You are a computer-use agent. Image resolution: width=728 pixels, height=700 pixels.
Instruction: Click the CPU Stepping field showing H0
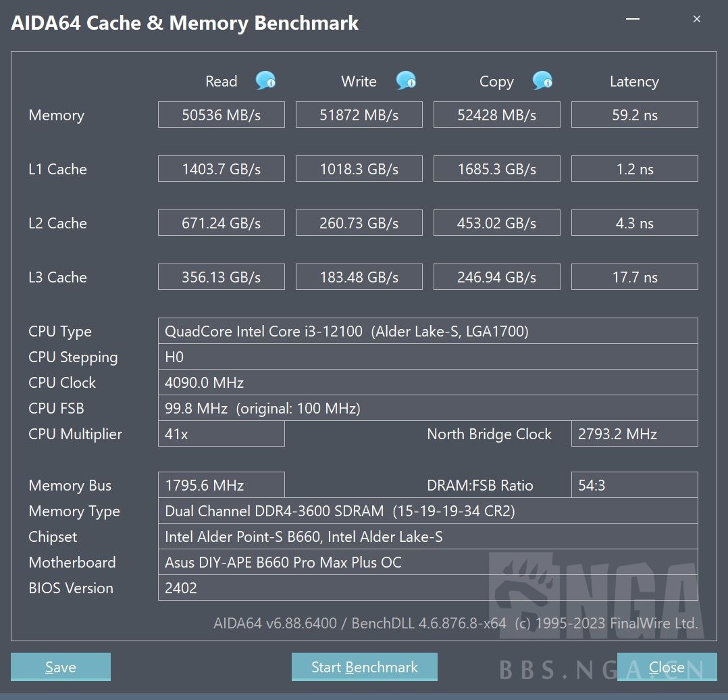(428, 357)
